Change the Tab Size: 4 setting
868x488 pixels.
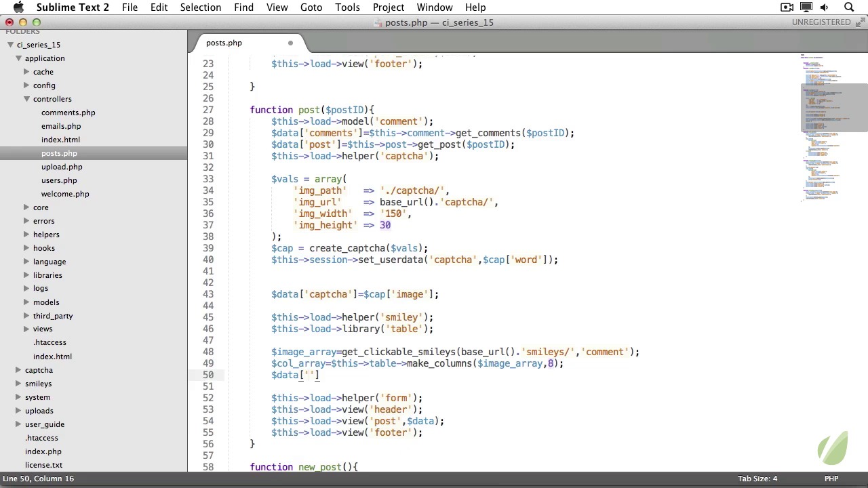pos(757,479)
